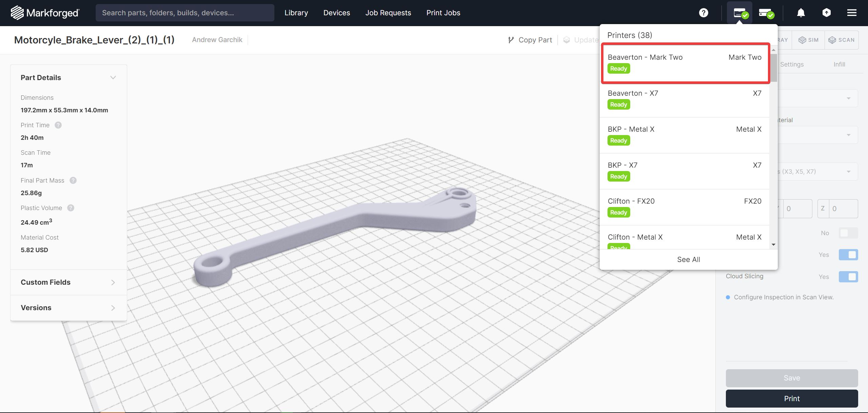Select the Clifton - Metal X printer
This screenshot has width=868, height=413.
pyautogui.click(x=684, y=238)
